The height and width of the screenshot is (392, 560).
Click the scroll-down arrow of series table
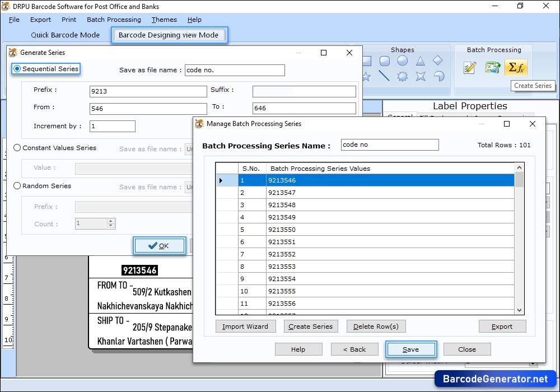point(519,310)
